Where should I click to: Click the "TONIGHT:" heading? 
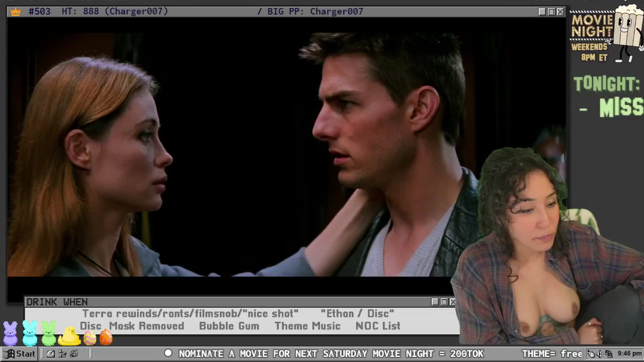(x=607, y=84)
